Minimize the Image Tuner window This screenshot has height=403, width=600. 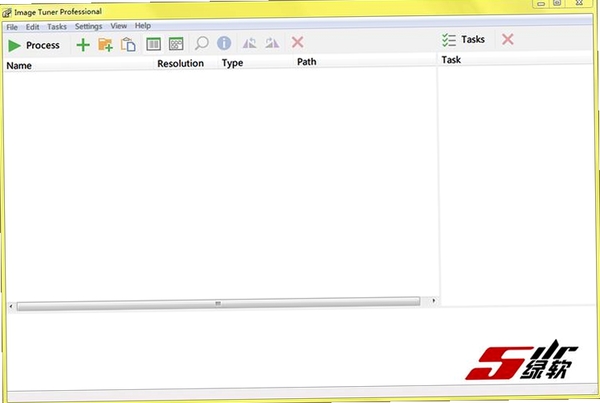pos(541,3)
